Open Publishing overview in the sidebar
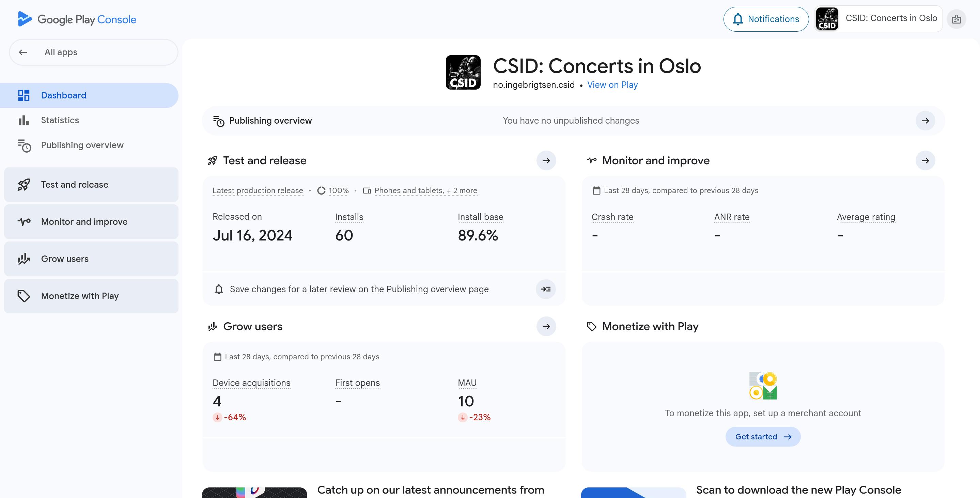The height and width of the screenshot is (498, 980). click(82, 145)
